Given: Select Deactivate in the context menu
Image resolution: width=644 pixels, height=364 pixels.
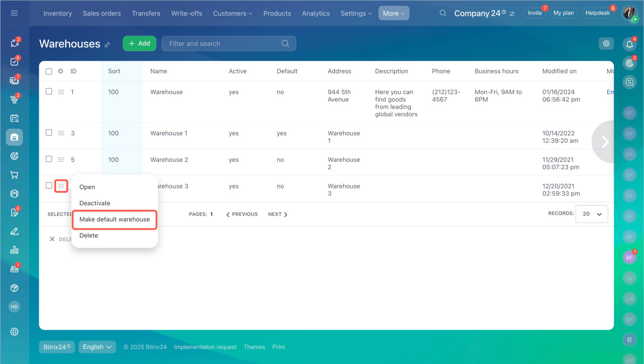Looking at the screenshot, I should tap(95, 203).
